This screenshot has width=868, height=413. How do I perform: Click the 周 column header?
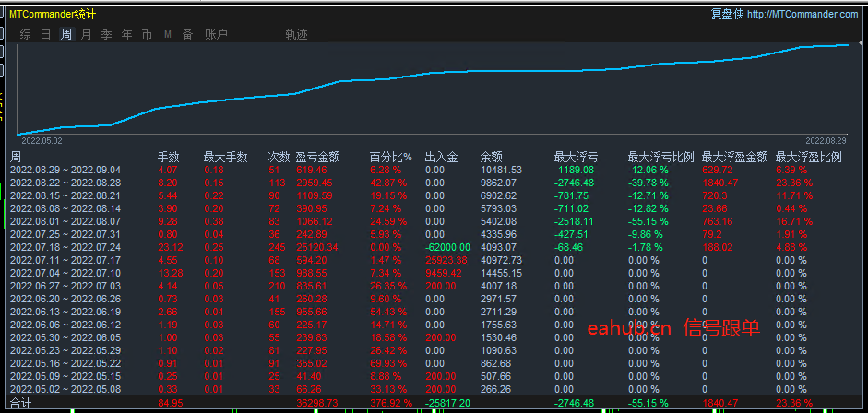[x=16, y=157]
